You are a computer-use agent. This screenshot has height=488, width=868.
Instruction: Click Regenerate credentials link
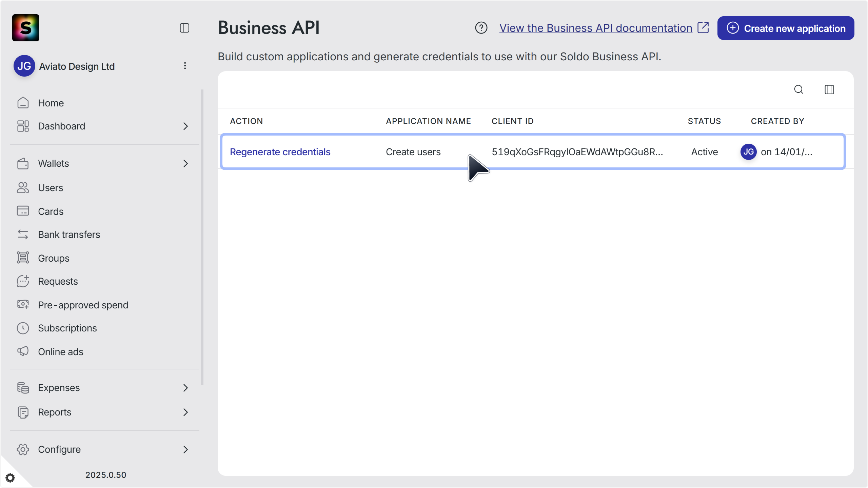[x=280, y=152]
